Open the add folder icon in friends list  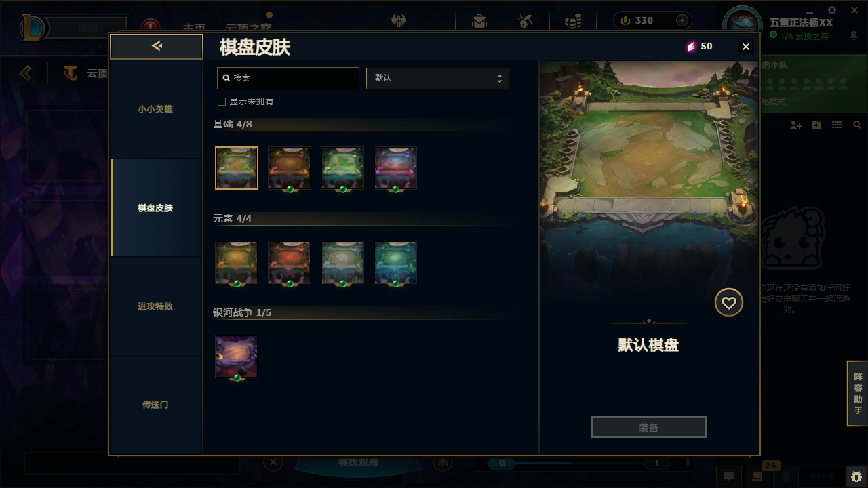[x=816, y=125]
